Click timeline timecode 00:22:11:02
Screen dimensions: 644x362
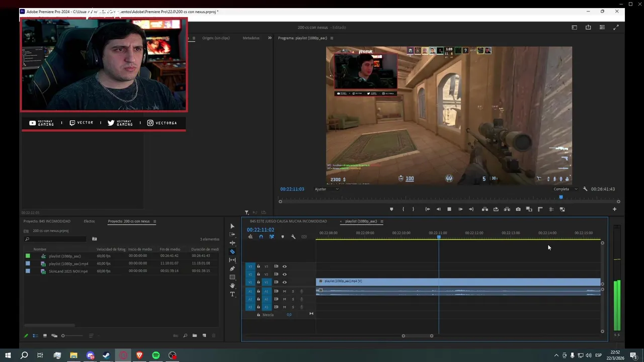point(260,230)
